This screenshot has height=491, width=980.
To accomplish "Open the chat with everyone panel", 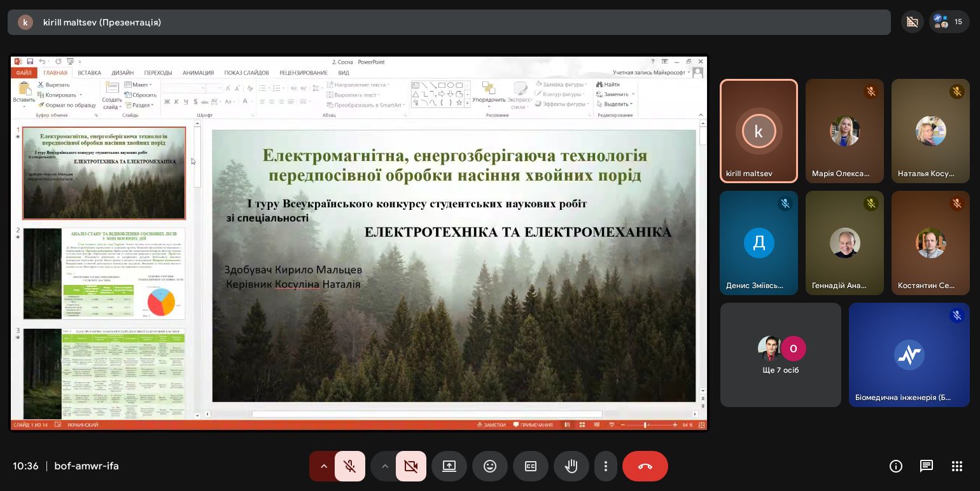I will coord(927,466).
